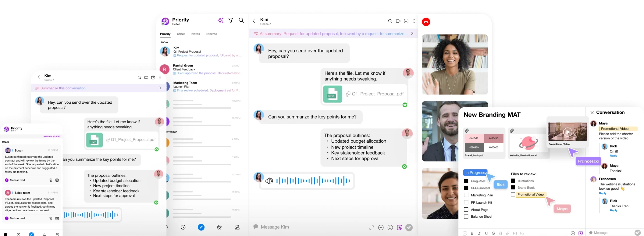Viewport: 644px width, 236px height.
Task: Play the voice message speaker icon
Action: (269, 181)
